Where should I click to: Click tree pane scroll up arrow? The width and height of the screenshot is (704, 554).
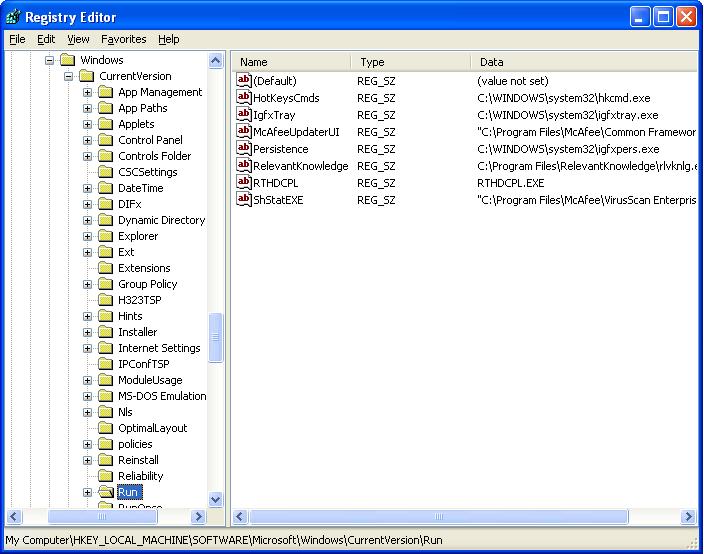(216, 61)
